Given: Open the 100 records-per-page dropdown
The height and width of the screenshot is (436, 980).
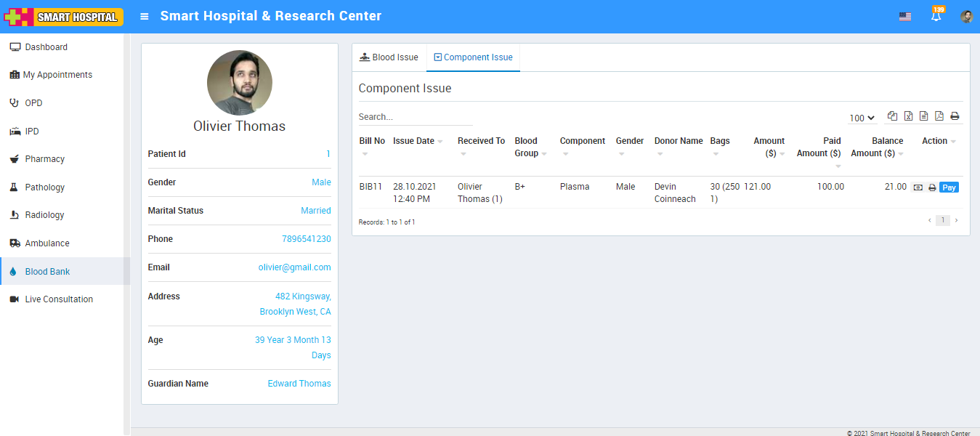Looking at the screenshot, I should pyautogui.click(x=862, y=118).
